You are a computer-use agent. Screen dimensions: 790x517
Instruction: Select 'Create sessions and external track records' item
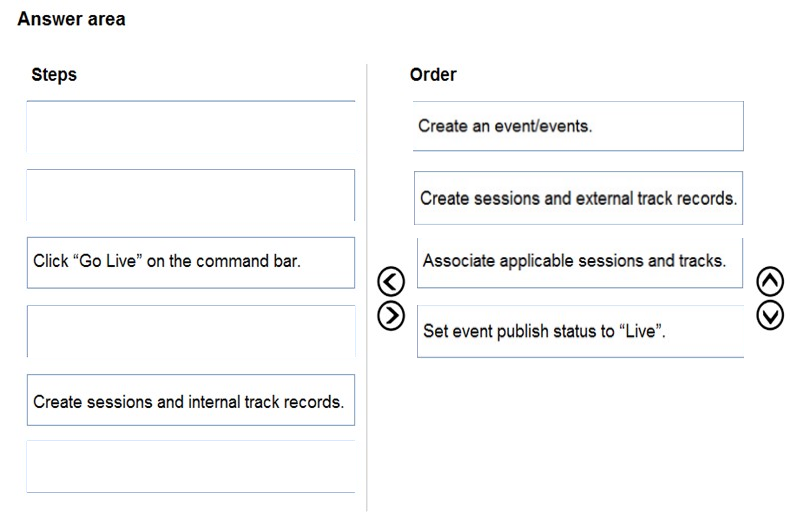coord(578,198)
